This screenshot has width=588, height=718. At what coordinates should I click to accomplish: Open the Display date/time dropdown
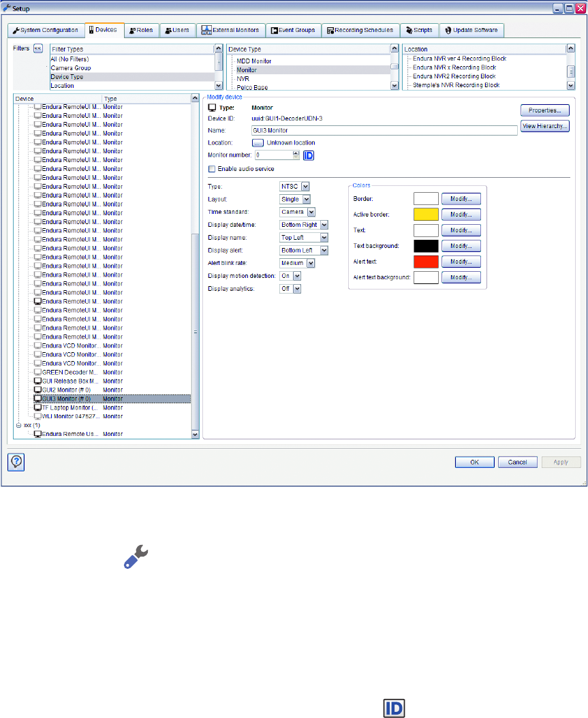coord(324,225)
